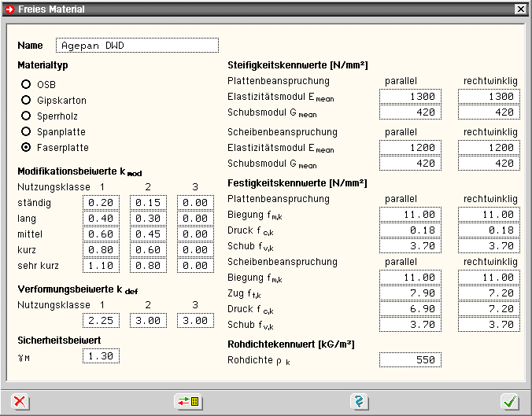Pick the Spanplatte radio option
This screenshot has width=532, height=416.
coord(27,131)
